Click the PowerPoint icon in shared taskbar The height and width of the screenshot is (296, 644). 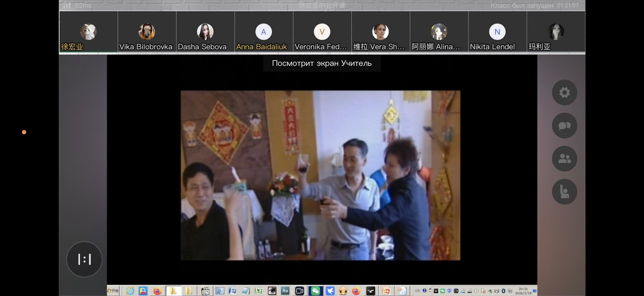pyautogui.click(x=386, y=290)
